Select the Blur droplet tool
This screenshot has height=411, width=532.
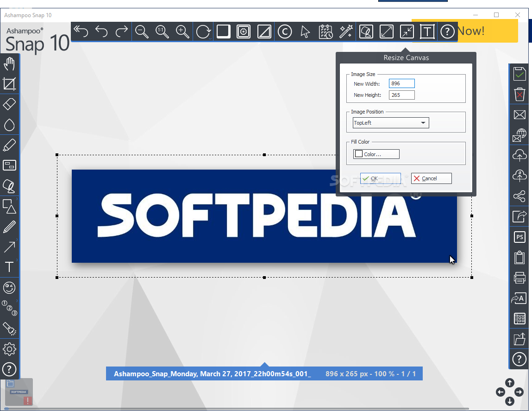click(x=9, y=125)
